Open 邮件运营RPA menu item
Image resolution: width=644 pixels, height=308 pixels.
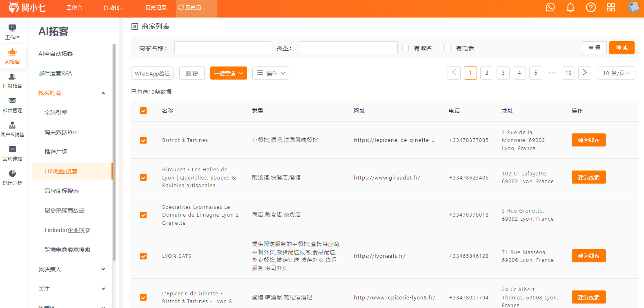pyautogui.click(x=55, y=73)
